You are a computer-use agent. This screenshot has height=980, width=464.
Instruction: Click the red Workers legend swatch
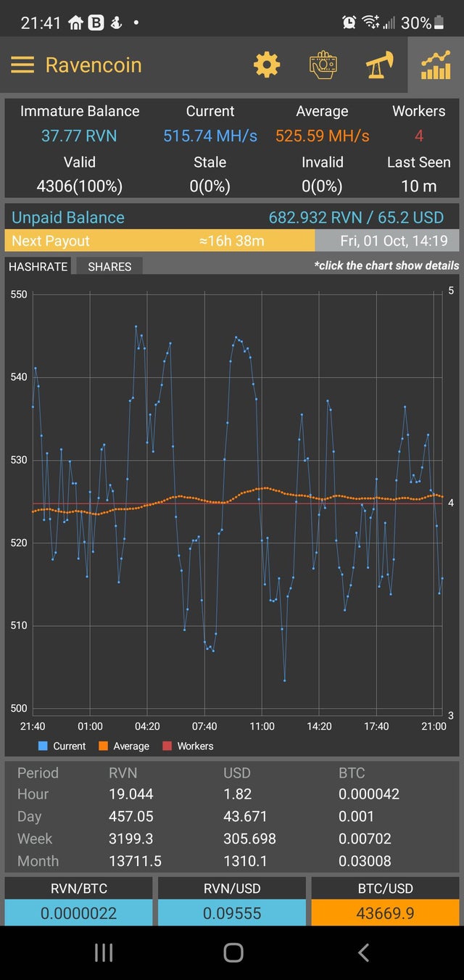(x=166, y=746)
